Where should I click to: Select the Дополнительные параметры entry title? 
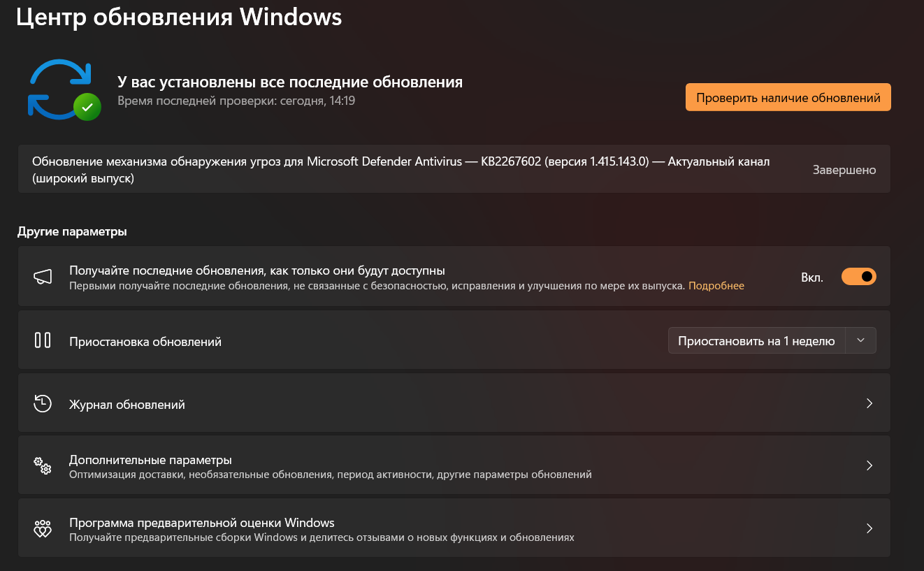click(x=150, y=460)
